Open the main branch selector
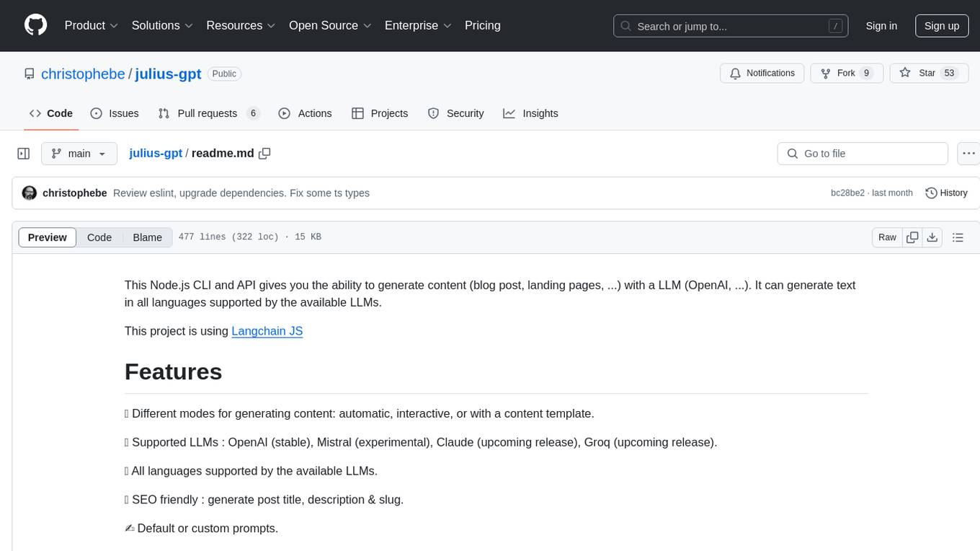This screenshot has height=551, width=980. tap(79, 154)
